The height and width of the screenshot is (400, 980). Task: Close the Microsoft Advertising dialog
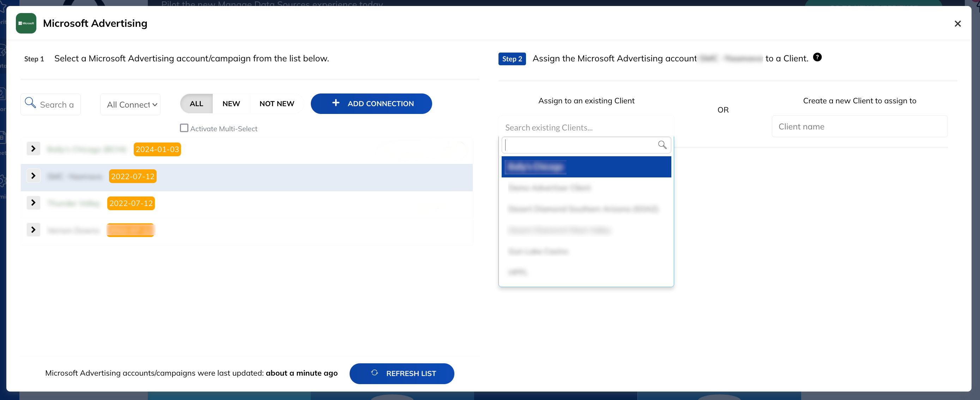coord(957,24)
